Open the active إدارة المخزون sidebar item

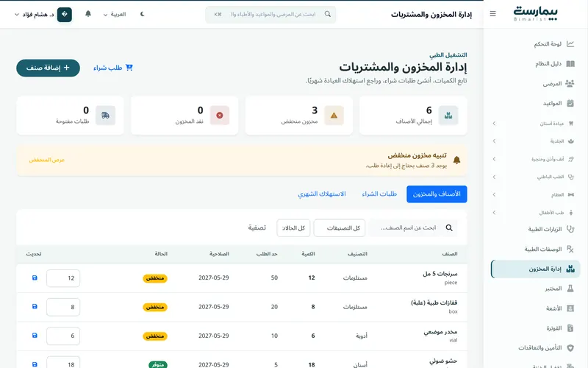point(536,269)
